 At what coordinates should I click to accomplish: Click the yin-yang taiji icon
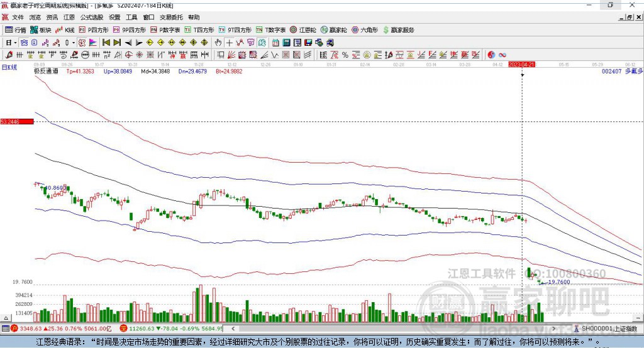tap(491, 55)
